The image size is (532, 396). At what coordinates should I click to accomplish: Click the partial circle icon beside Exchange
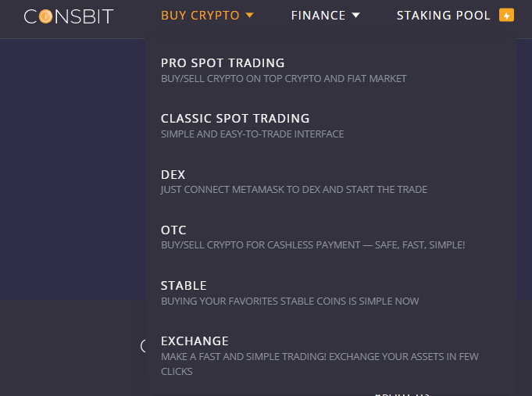(x=143, y=346)
